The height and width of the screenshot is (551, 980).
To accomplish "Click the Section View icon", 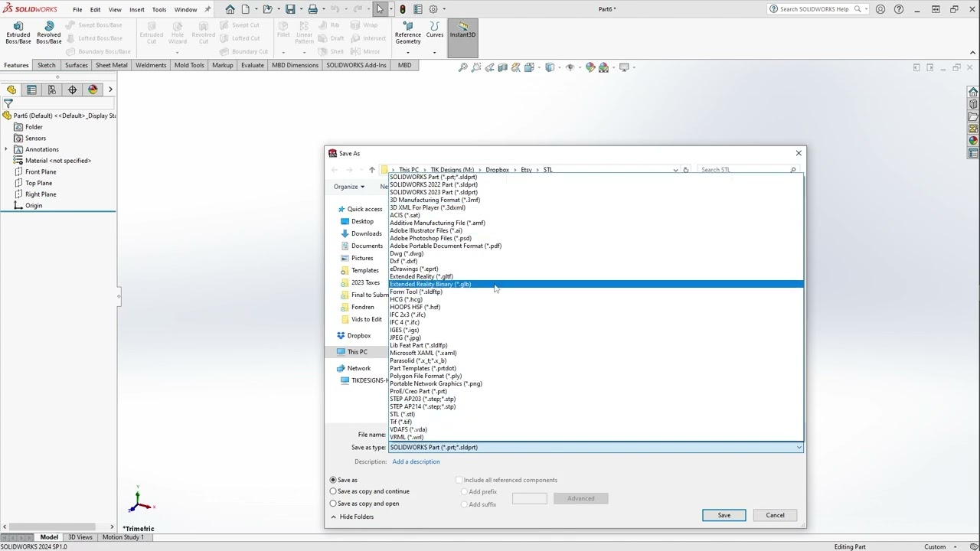I will 503,67.
